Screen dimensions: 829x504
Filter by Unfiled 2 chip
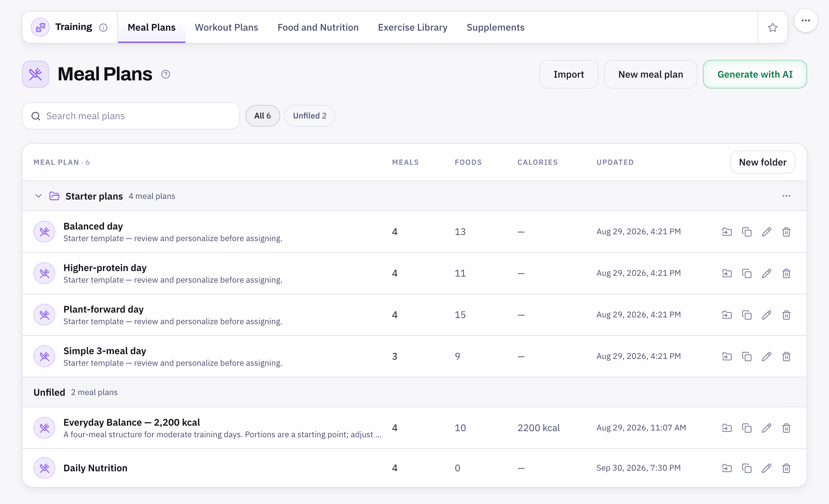(x=310, y=116)
